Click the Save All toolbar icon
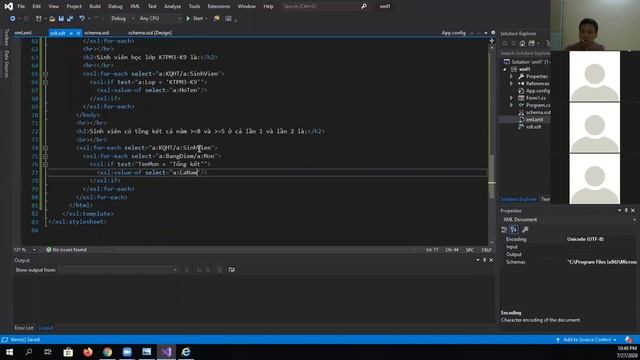The width and height of the screenshot is (640, 360). 70,18
